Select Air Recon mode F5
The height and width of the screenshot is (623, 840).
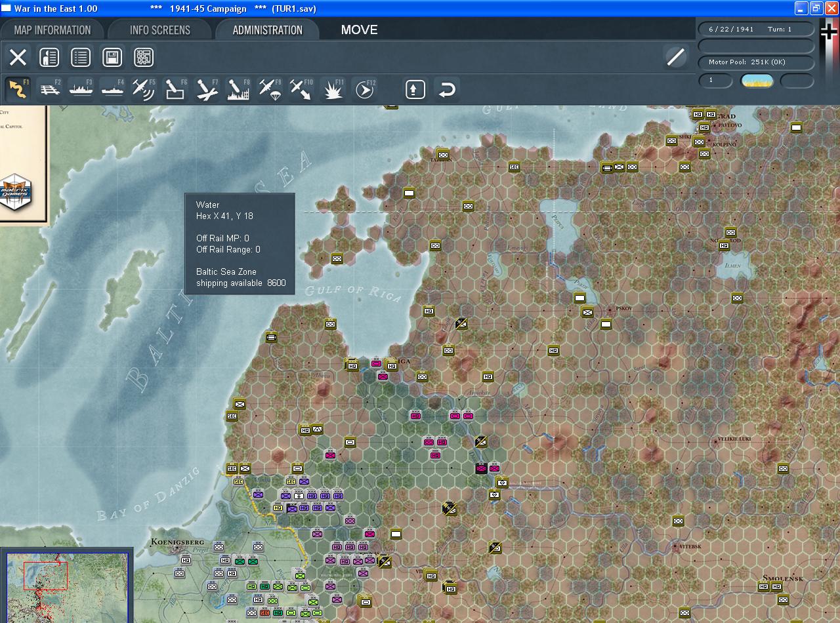tap(144, 89)
